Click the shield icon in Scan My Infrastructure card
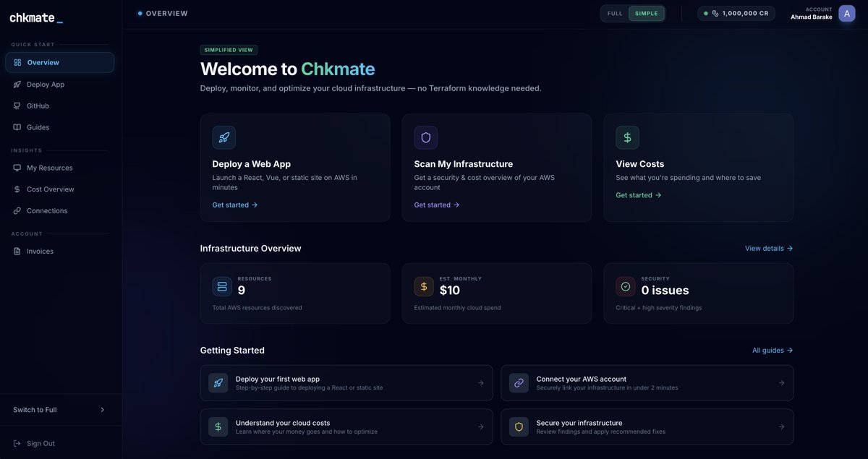Viewport: 868px width, 459px height. coord(426,137)
